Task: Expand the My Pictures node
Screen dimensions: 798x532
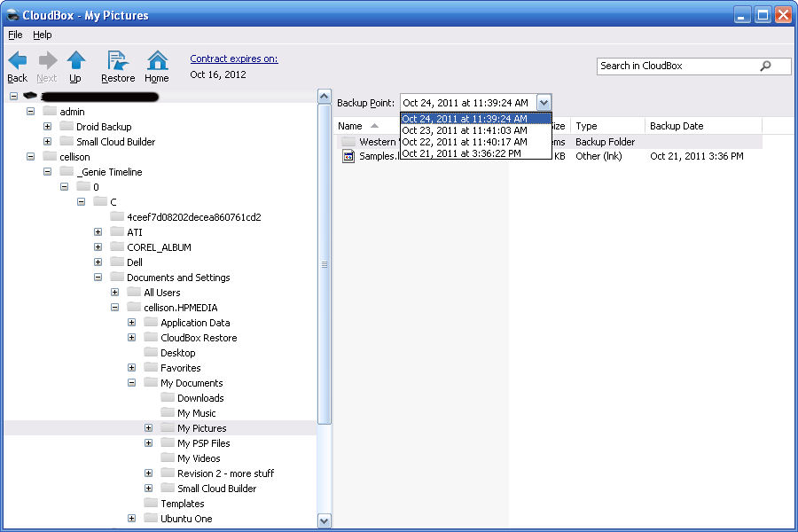Action: (x=148, y=427)
